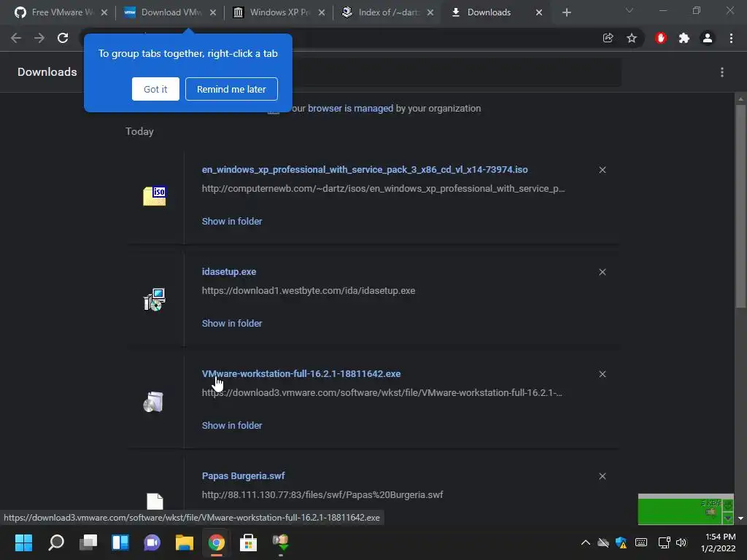Close the Free VMware tab
Viewport: 747px width, 560px height.
pos(104,12)
